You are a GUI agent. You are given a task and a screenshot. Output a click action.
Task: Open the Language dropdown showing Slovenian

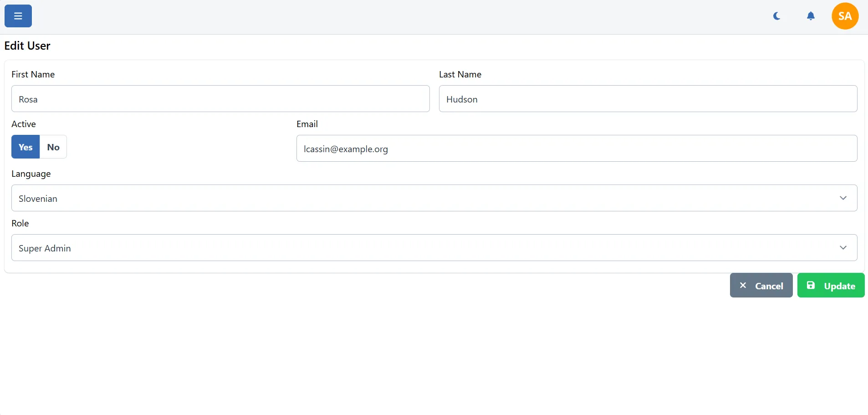pos(424,198)
